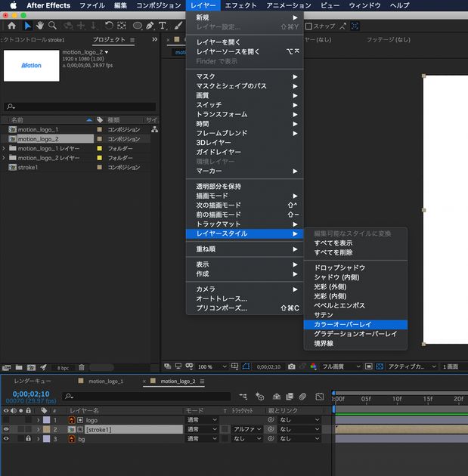
Task: Expand the motion_logo_2 レイヤー folder
Action: pyautogui.click(x=4, y=158)
